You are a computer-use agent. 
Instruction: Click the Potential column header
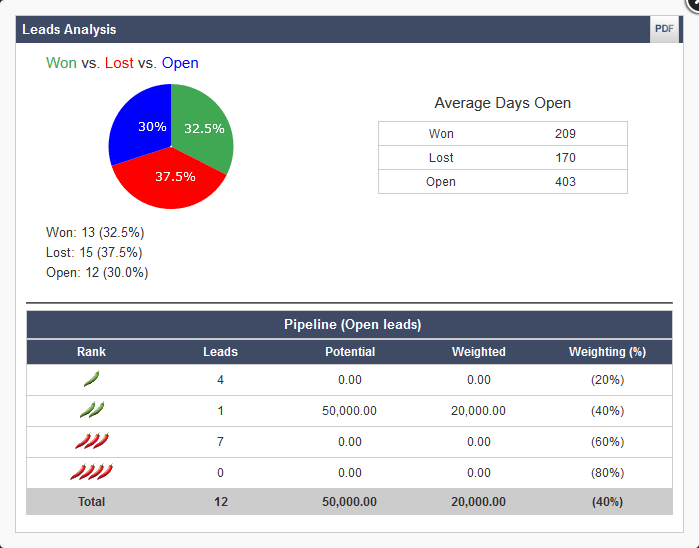(x=350, y=352)
